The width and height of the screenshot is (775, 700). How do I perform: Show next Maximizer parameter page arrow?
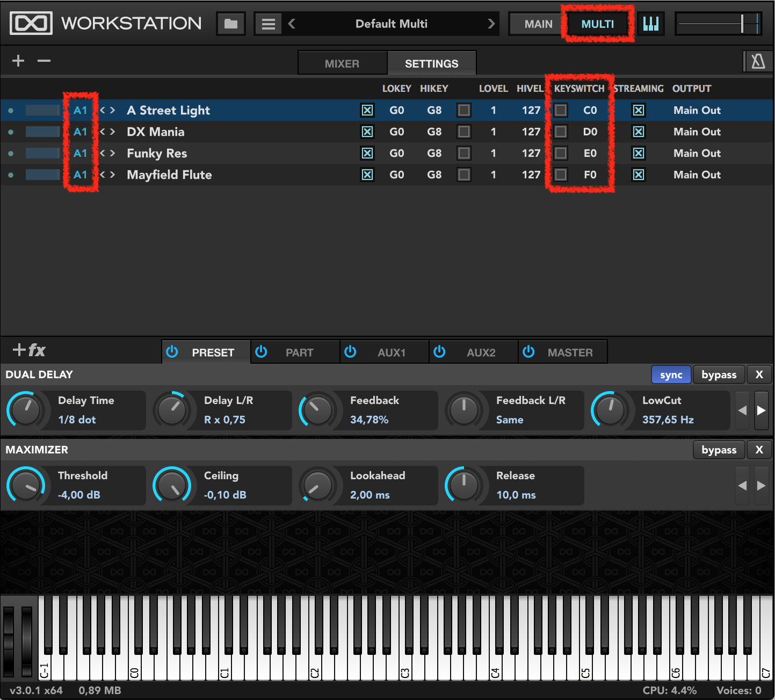coord(761,486)
